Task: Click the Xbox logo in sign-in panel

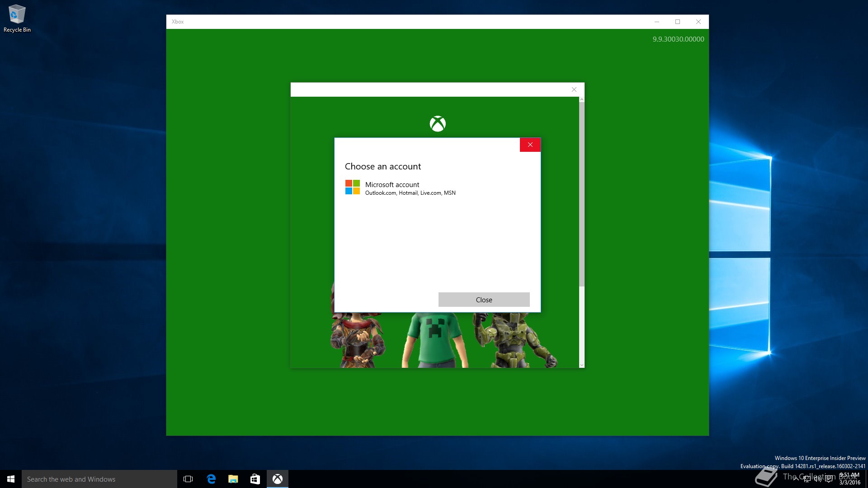Action: [x=437, y=124]
